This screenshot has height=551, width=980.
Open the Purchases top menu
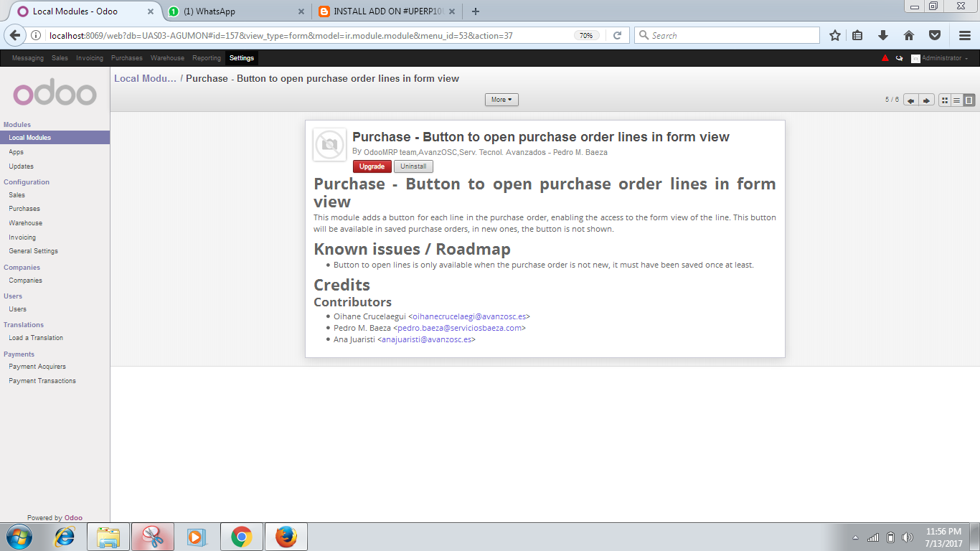127,58
